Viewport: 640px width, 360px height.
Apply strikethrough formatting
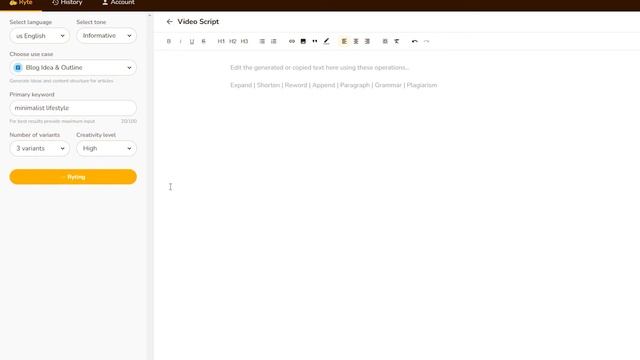point(203,41)
